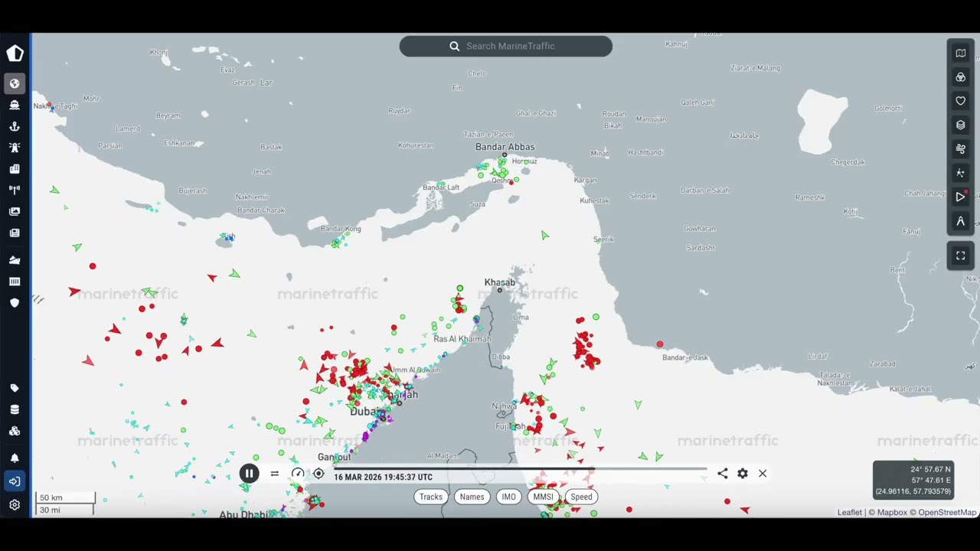The height and width of the screenshot is (551, 980).
Task: Open the news icon in sidebar
Action: (x=15, y=233)
